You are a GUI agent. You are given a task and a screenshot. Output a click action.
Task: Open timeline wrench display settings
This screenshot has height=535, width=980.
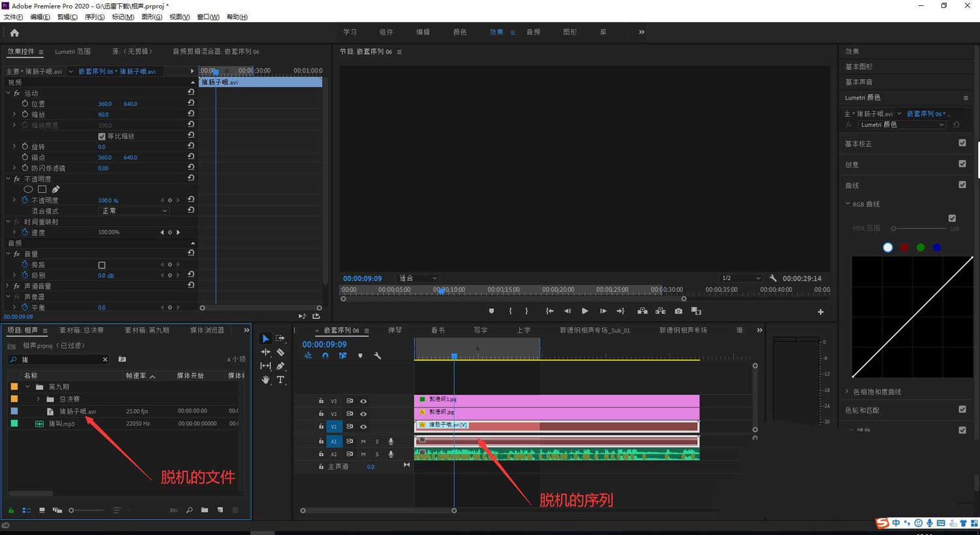[377, 356]
